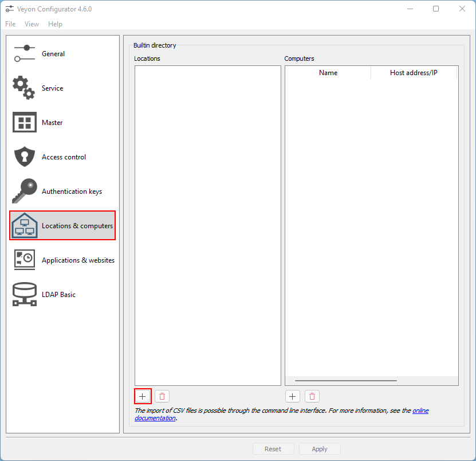Add a new location with plus button

click(x=143, y=396)
